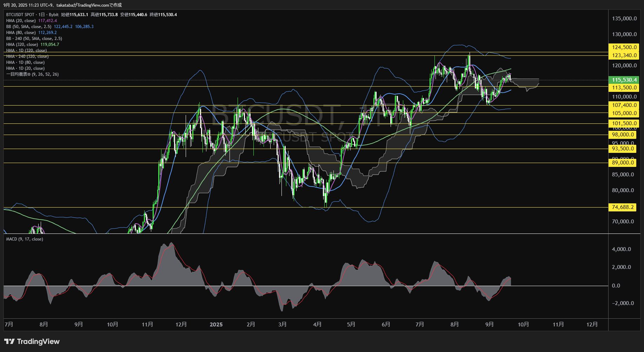Image resolution: width=644 pixels, height=352 pixels.
Task: Click the 5月 label on time axis
Action: pyautogui.click(x=351, y=325)
